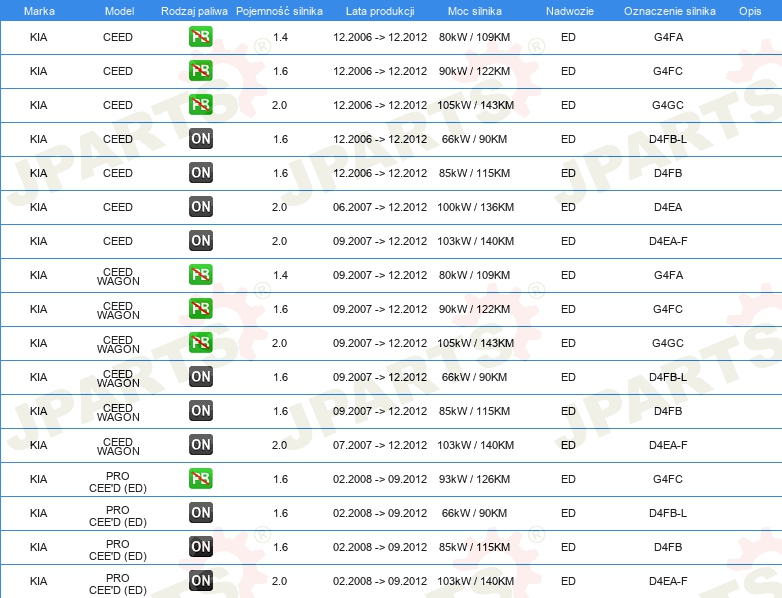Select engine code G4FA in first CEED row
This screenshot has height=598, width=782.
click(668, 37)
